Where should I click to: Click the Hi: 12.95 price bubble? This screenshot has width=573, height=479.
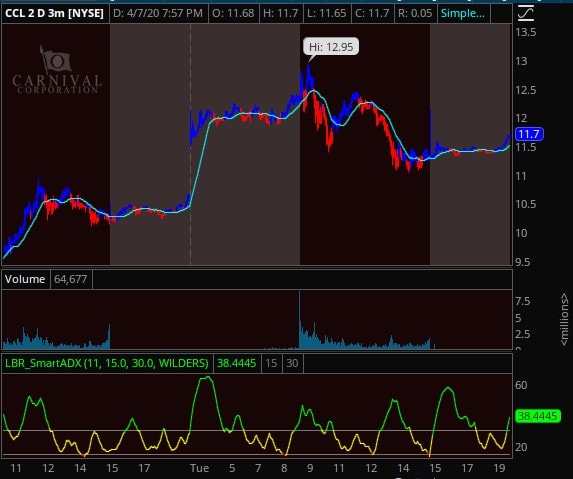tap(331, 47)
